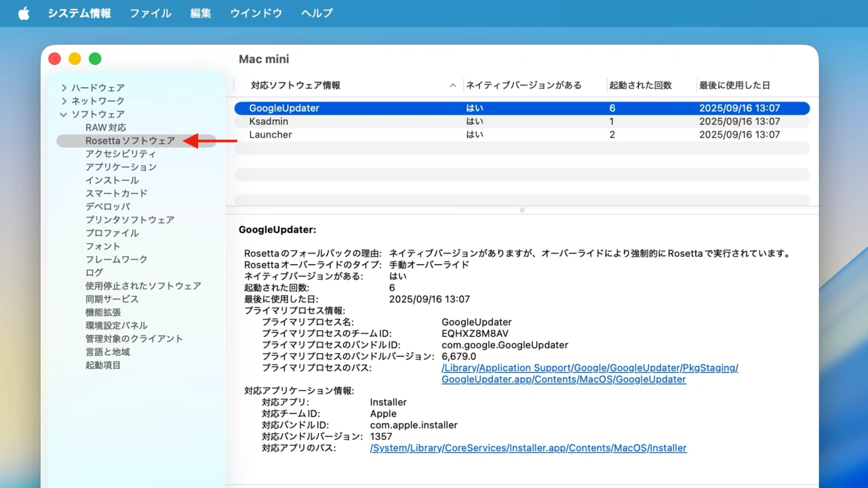Select the Ksadmin row
The width and height of the screenshot is (868, 488).
coord(269,121)
